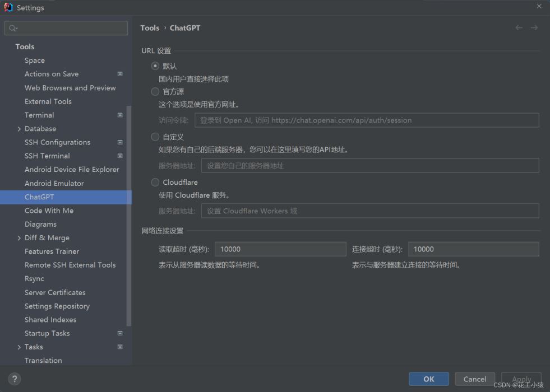The width and height of the screenshot is (550, 392).
Task: Click Tools in the breadcrumb
Action: pyautogui.click(x=150, y=27)
